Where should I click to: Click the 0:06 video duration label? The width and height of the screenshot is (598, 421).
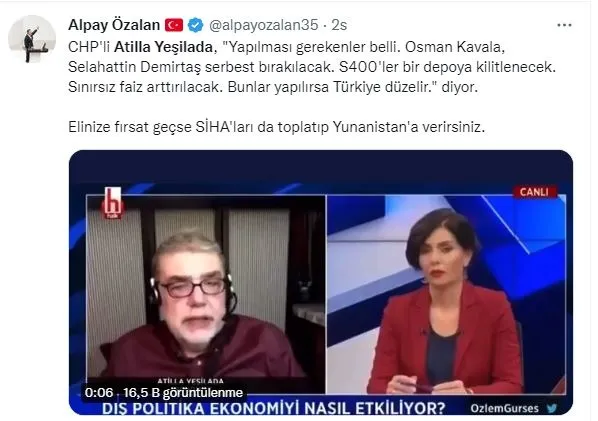pos(99,392)
